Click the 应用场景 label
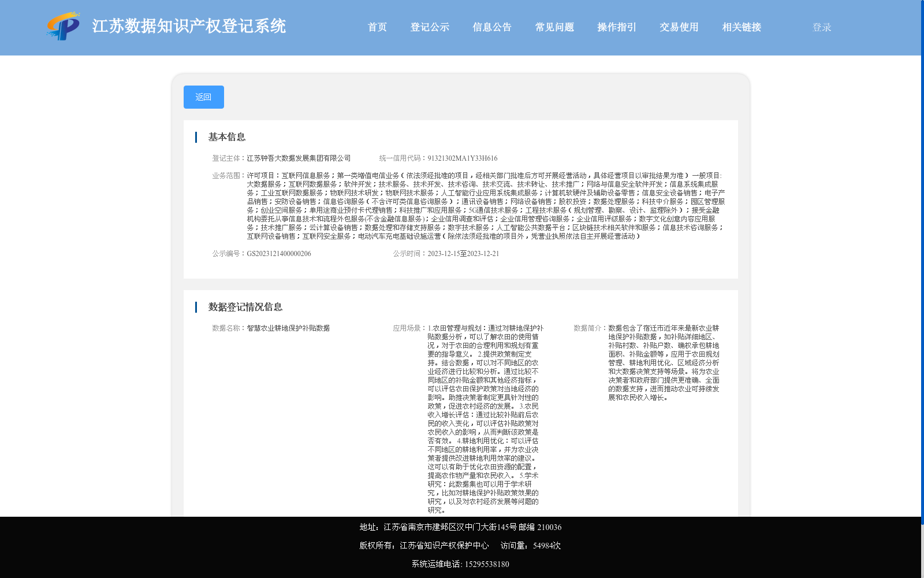This screenshot has height=578, width=924. 410,328
